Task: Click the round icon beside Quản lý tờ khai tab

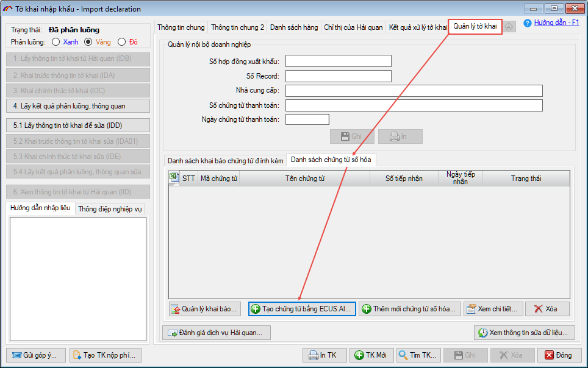Action: click(509, 27)
